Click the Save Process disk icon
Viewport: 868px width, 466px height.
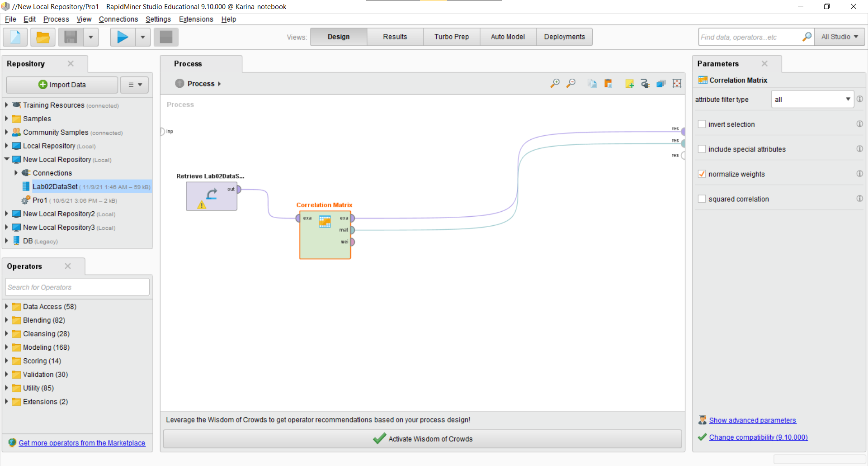[x=71, y=37]
